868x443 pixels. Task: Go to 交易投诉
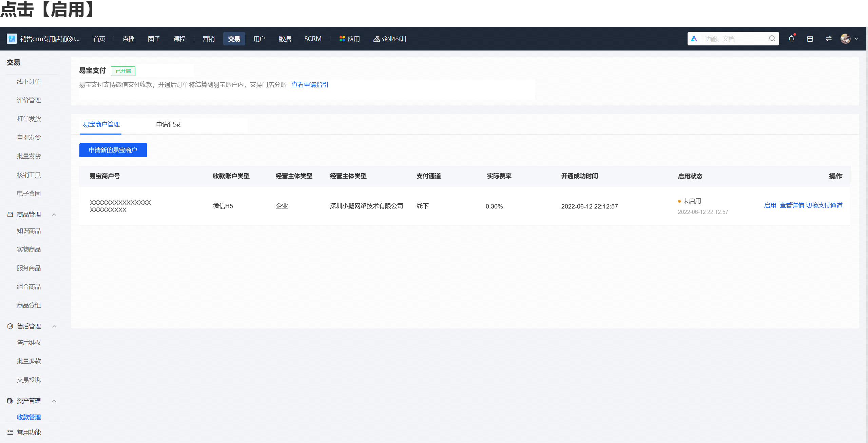click(x=29, y=380)
